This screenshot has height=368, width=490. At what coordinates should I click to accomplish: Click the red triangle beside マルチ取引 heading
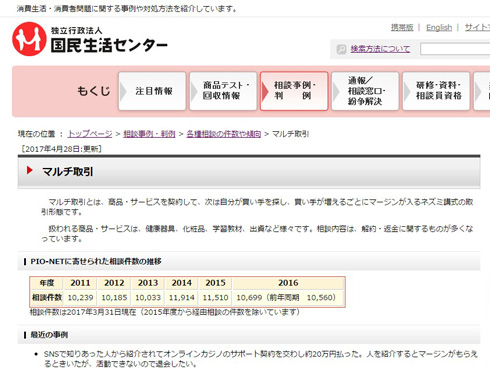(x=30, y=170)
